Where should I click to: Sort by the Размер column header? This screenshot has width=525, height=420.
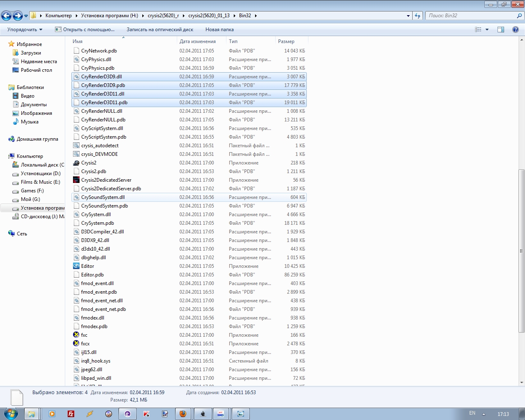(292, 41)
